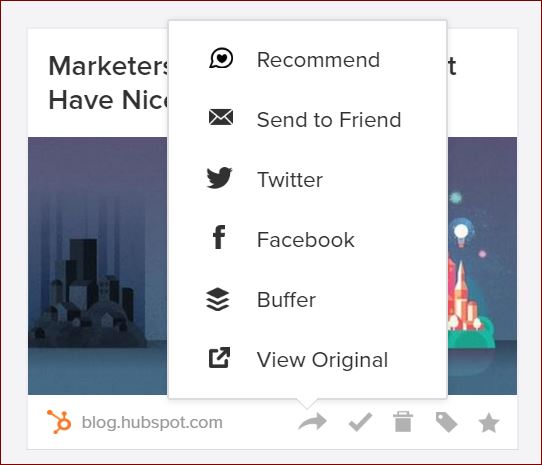Click the Recommend speech bubble heart icon
Viewport: 542px width, 465px height.
pyautogui.click(x=221, y=58)
